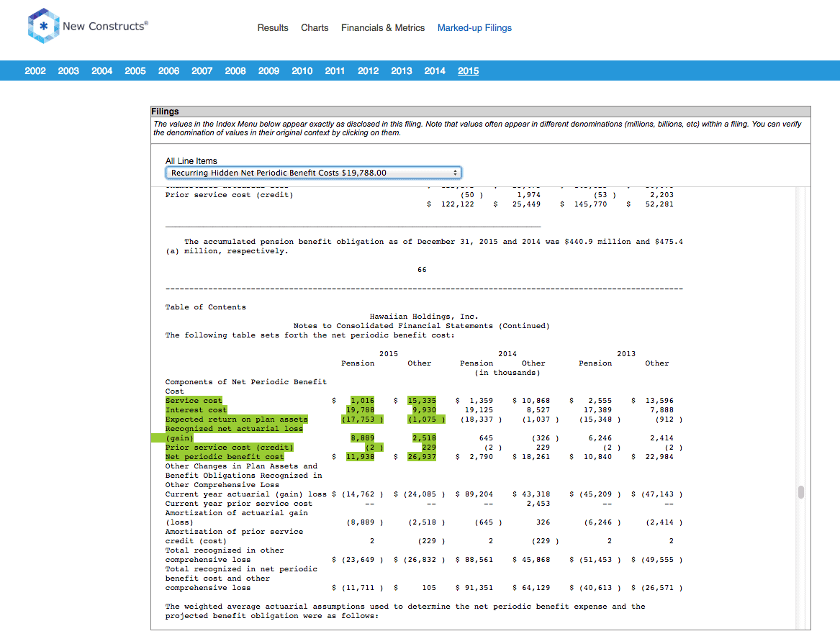Click the Filings panel header
This screenshot has width=840, height=644.
[x=481, y=112]
